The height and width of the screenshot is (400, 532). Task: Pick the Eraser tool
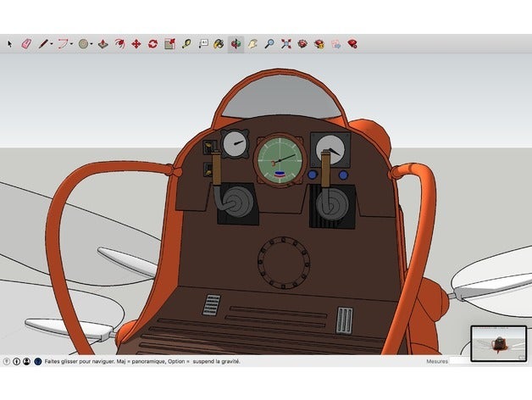pyautogui.click(x=25, y=43)
